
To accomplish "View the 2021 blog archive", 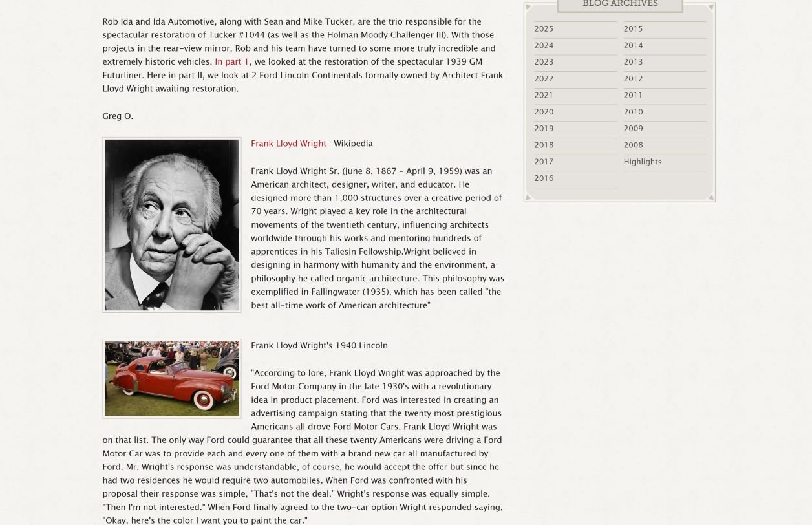I will click(544, 96).
